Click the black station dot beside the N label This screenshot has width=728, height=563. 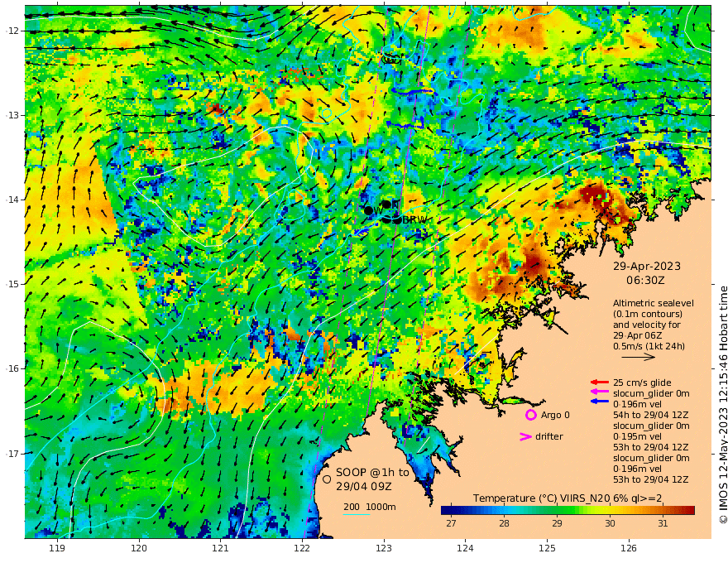coord(386,205)
